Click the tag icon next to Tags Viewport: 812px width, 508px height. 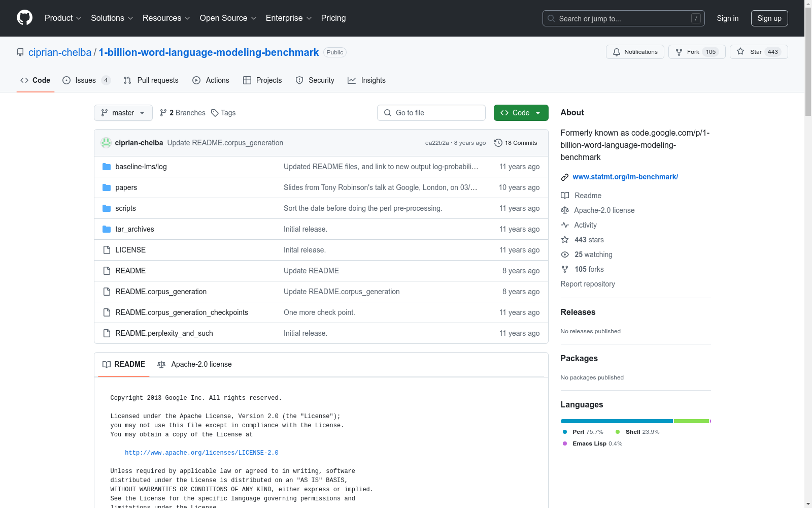tap(215, 113)
